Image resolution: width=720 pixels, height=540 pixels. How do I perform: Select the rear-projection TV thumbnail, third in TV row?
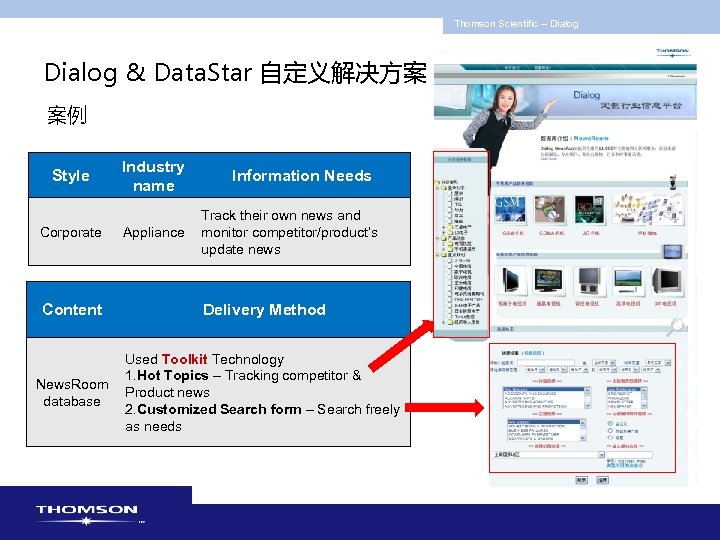588,280
